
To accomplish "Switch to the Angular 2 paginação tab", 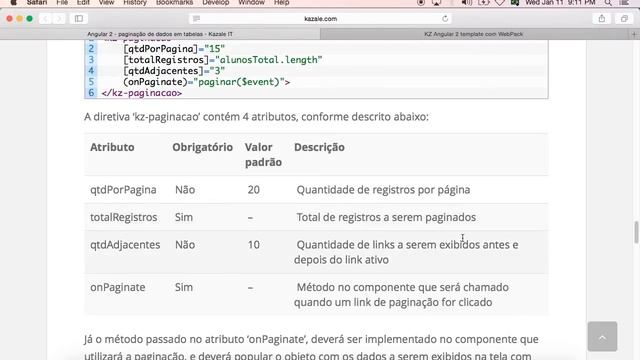I will click(160, 34).
